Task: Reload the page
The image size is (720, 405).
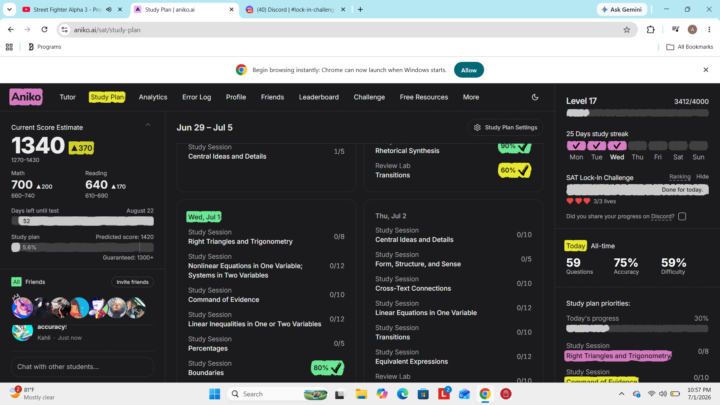Action: point(44,29)
